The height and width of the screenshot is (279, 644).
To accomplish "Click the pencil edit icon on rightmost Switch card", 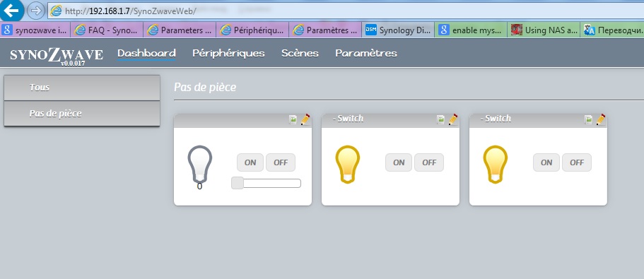I will (600, 119).
